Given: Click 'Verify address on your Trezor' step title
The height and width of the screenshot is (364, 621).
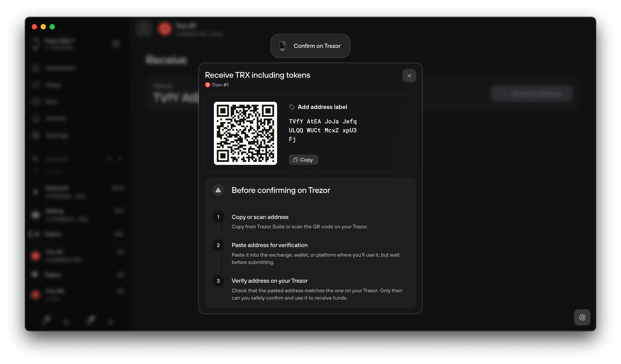Looking at the screenshot, I should (x=270, y=281).
